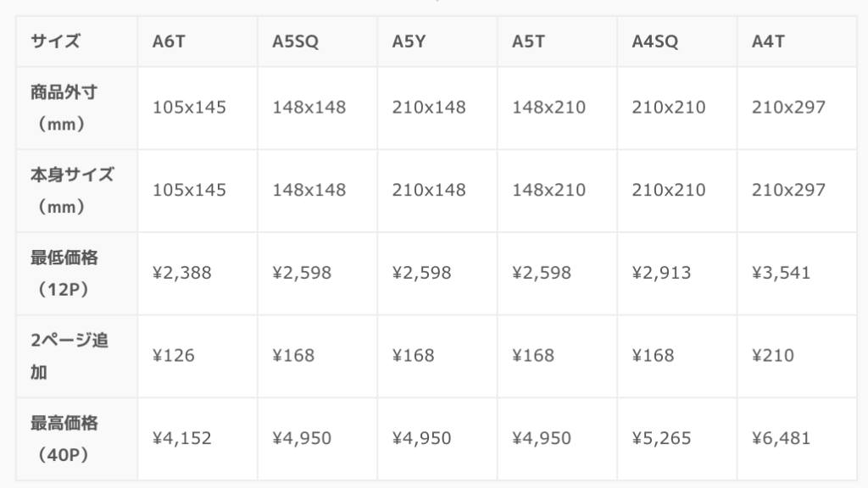Image resolution: width=868 pixels, height=488 pixels.
Task: Click the 最高価格（40P）row label
Action: pyautogui.click(x=77, y=439)
